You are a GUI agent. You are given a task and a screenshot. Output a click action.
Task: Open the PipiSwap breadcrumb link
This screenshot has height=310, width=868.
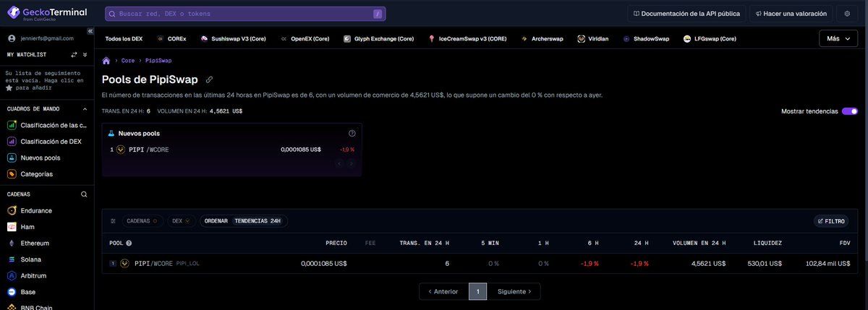[158, 61]
